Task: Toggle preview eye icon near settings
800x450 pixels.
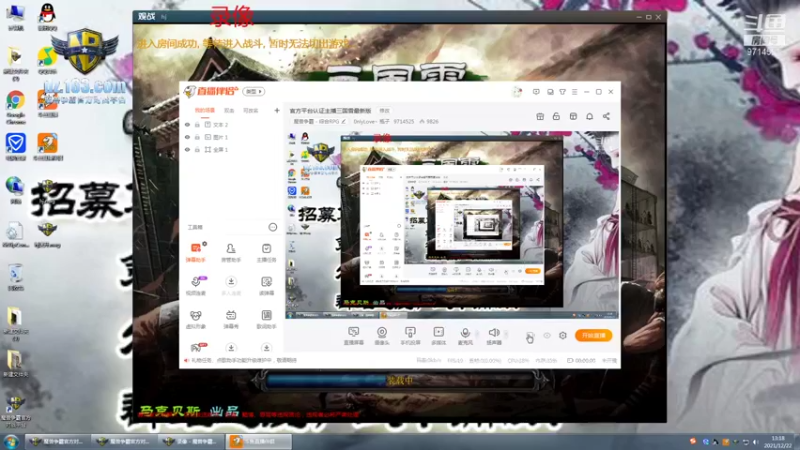Action: coord(546,336)
